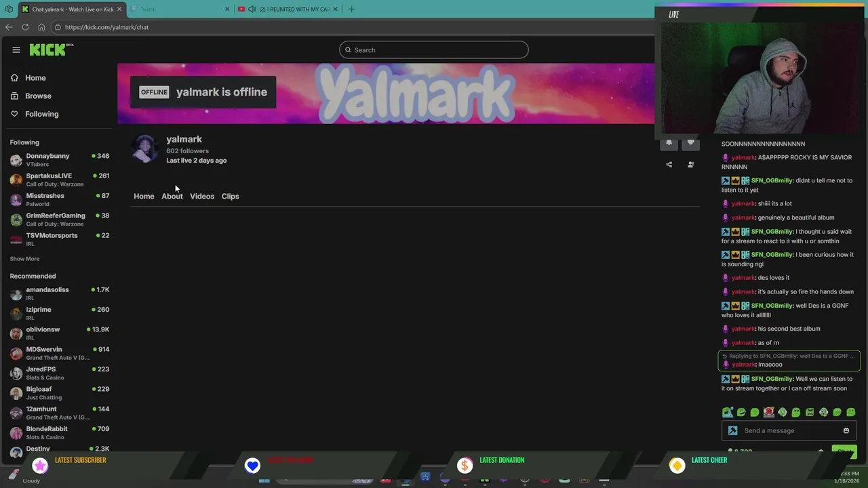Viewport: 868px width, 488px height.
Task: Open 12amhunt recommended channel
Action: pyautogui.click(x=60, y=413)
